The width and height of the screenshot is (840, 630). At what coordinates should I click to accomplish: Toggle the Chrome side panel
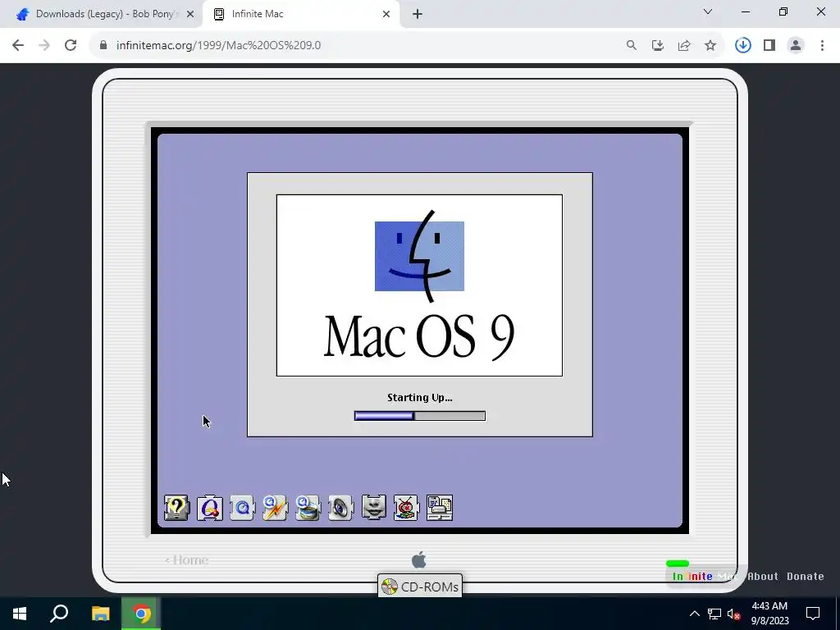point(769,46)
